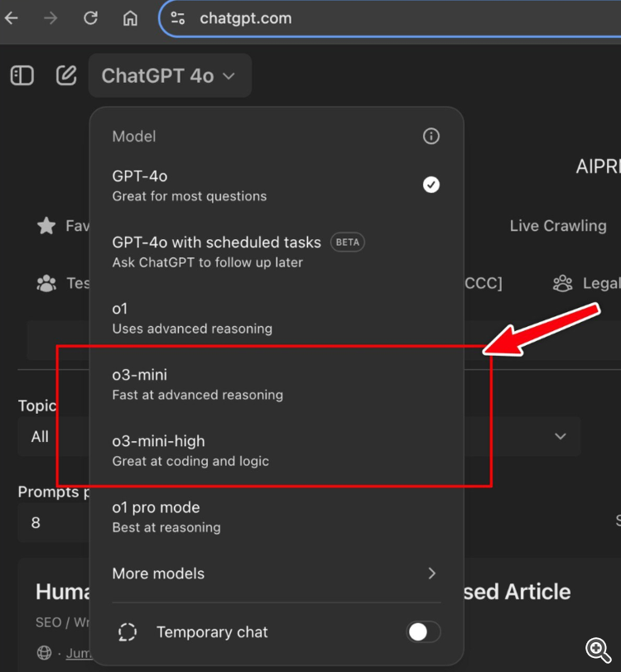Click the Legal group icon
This screenshot has width=621, height=672.
point(563,283)
